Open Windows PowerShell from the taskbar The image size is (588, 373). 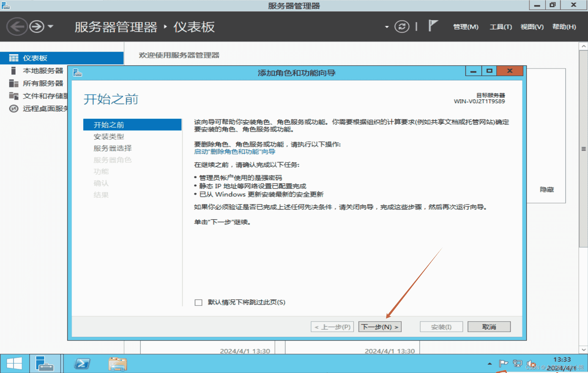82,363
